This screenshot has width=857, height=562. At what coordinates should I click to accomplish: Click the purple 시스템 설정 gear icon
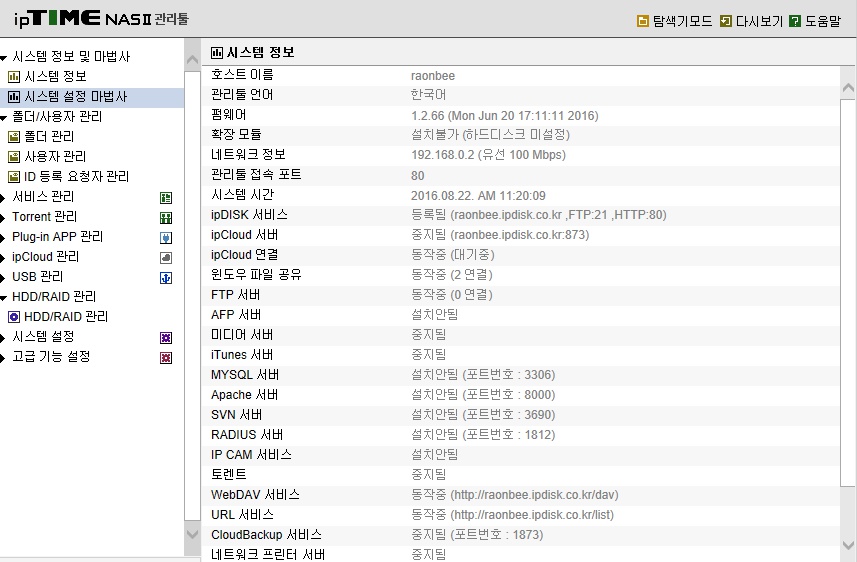pos(166,337)
